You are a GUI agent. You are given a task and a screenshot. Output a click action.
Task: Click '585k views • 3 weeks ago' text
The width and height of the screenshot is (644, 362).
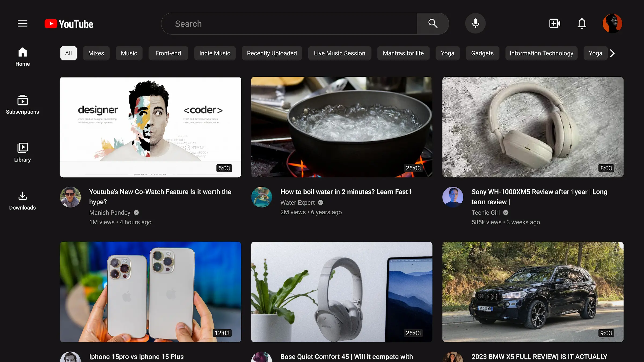(506, 222)
